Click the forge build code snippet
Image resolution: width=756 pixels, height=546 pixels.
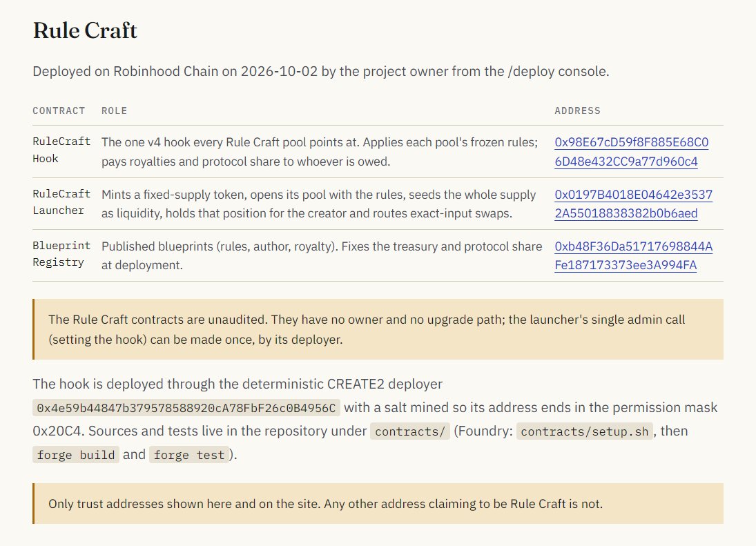(76, 455)
